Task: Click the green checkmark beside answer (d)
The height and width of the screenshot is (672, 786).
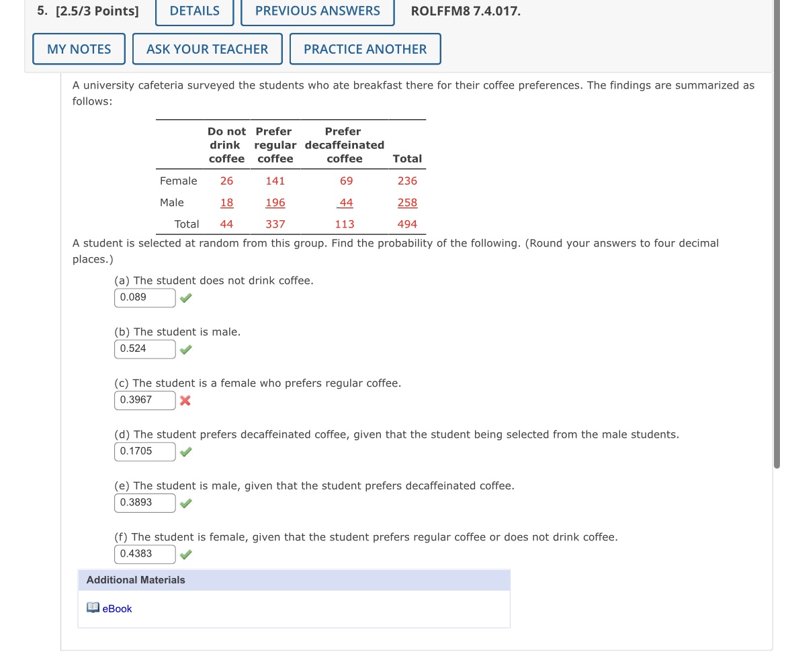Action: (x=186, y=452)
